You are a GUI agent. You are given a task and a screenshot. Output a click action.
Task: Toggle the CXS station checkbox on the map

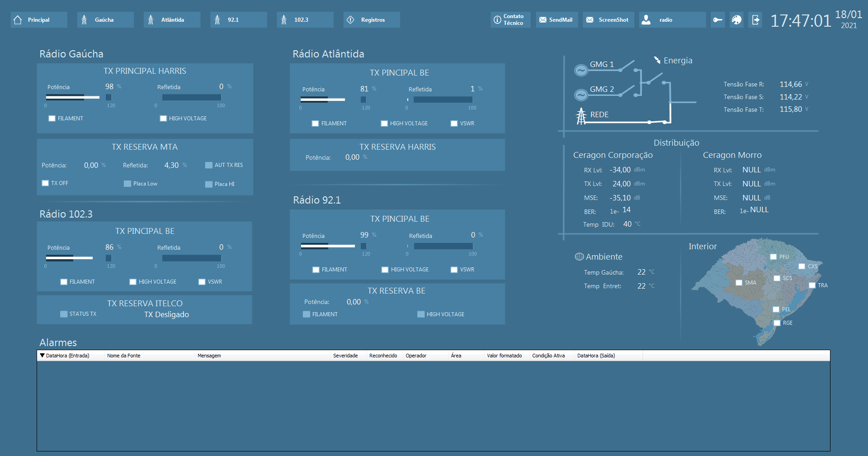pos(802,266)
